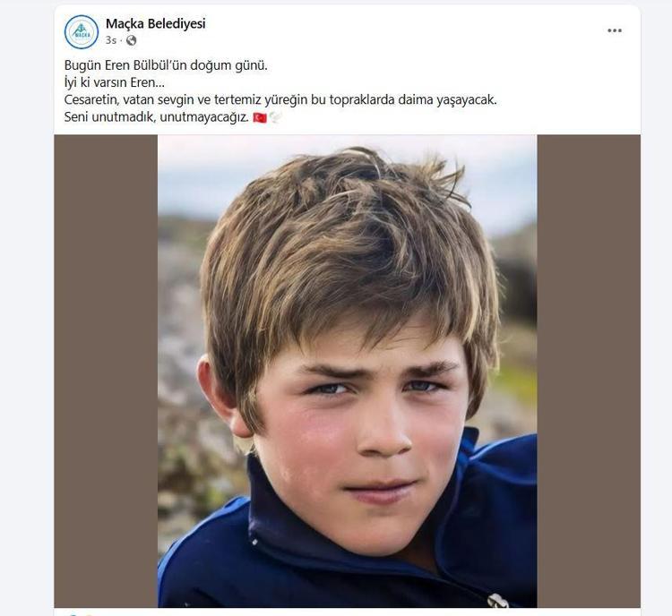
Task: Open the Maçka Belediyesi page name link
Action: click(155, 24)
